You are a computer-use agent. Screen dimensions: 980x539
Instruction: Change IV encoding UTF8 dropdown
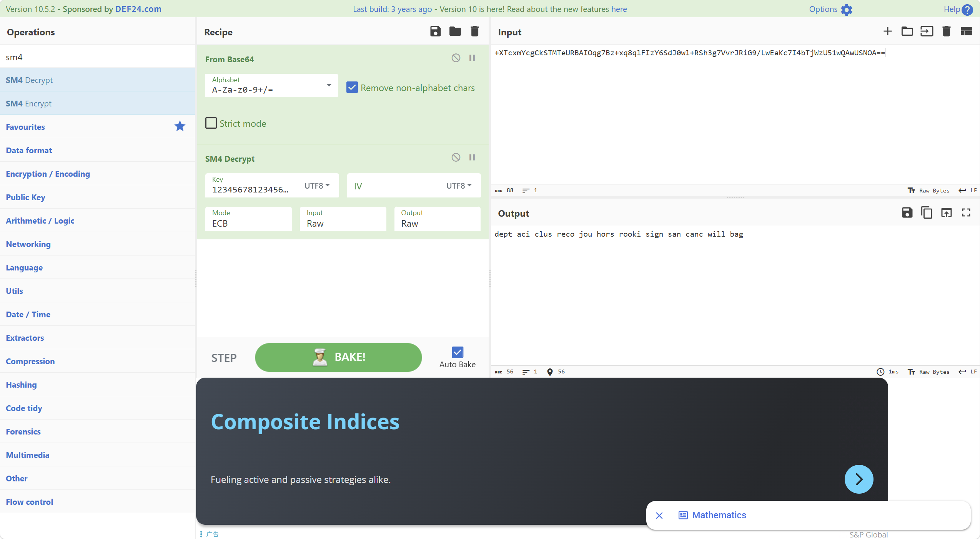click(459, 186)
